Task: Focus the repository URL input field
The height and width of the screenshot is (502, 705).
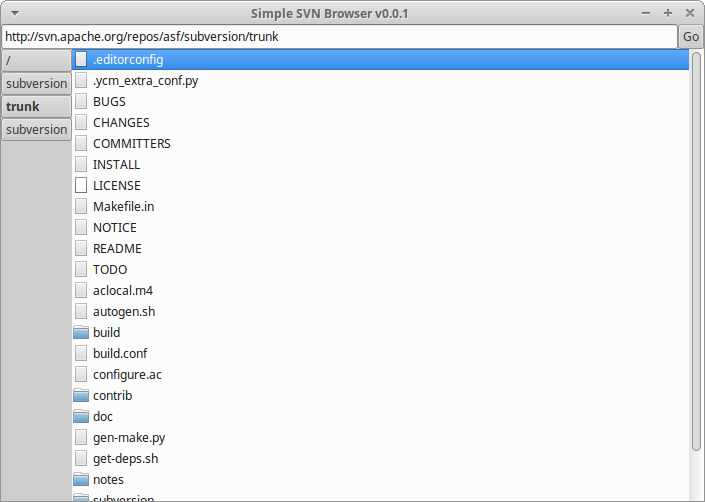Action: click(x=339, y=36)
